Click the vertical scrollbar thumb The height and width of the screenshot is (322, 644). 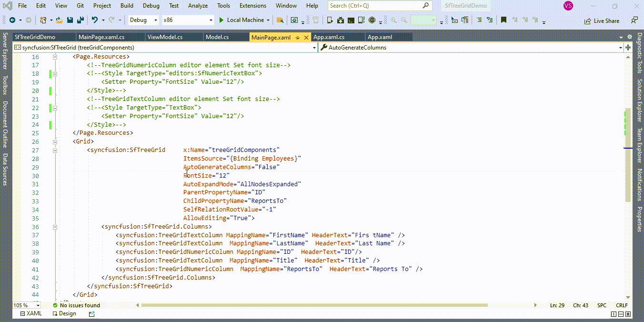[x=628, y=155]
